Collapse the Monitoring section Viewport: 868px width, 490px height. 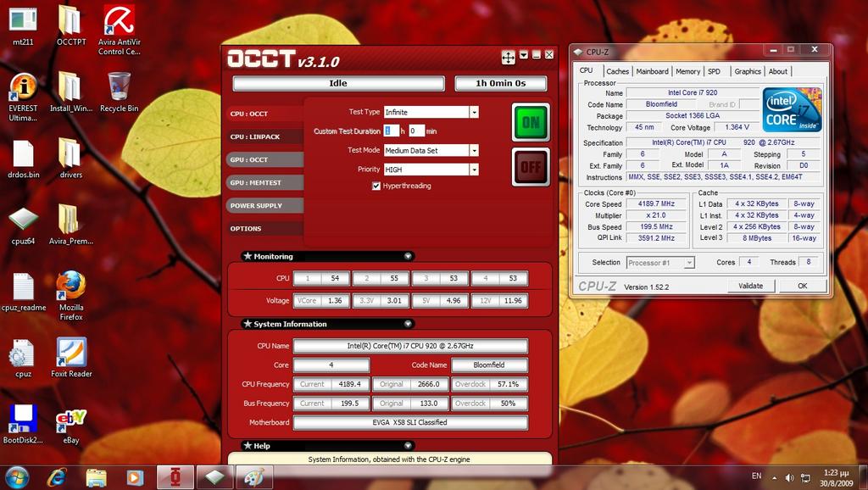tap(408, 256)
